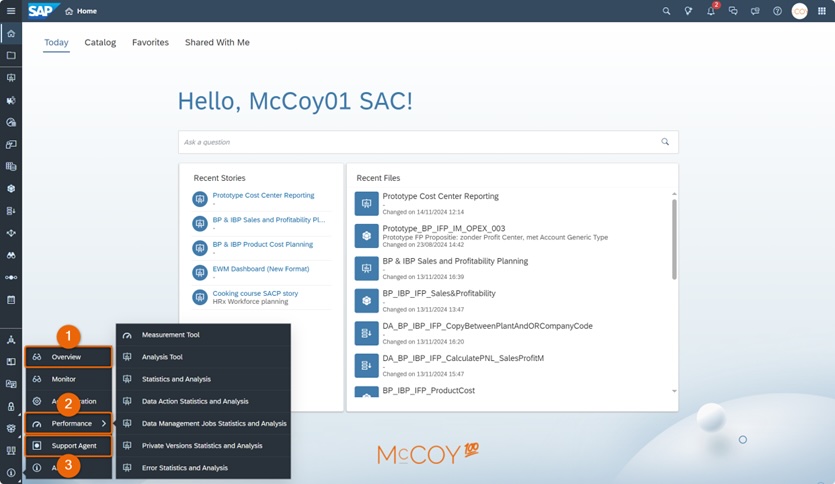Open the feedback icon in header
This screenshot has height=484, width=835.
755,11
